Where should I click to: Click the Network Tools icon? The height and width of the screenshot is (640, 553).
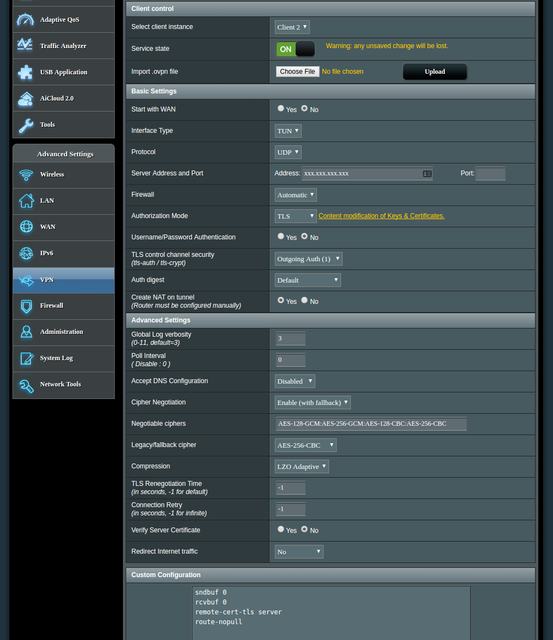tap(27, 385)
